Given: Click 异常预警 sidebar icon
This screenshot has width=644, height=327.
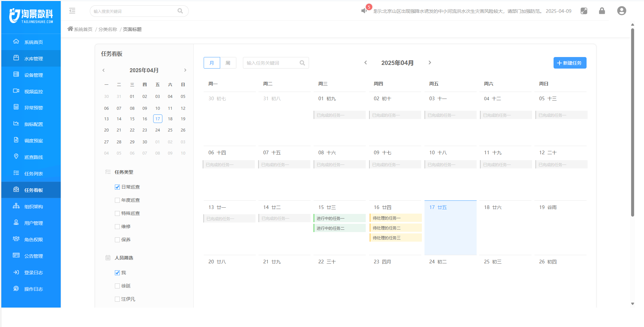Looking at the screenshot, I should coord(16,107).
